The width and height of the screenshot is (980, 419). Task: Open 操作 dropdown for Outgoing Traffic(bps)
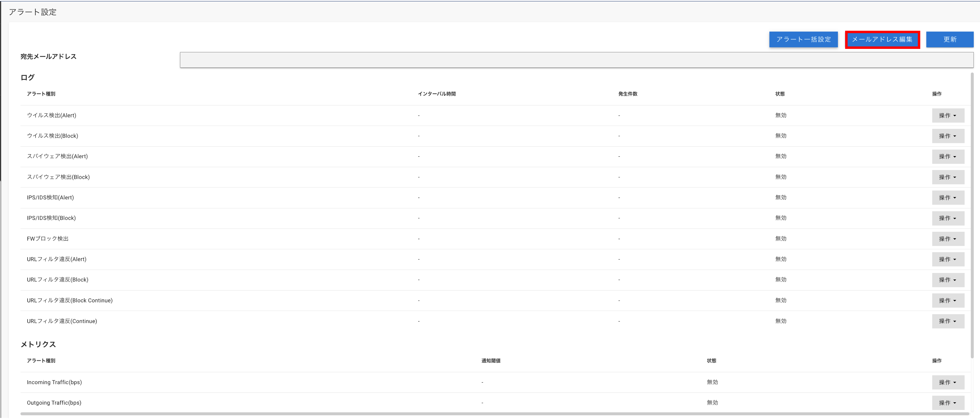click(x=948, y=403)
